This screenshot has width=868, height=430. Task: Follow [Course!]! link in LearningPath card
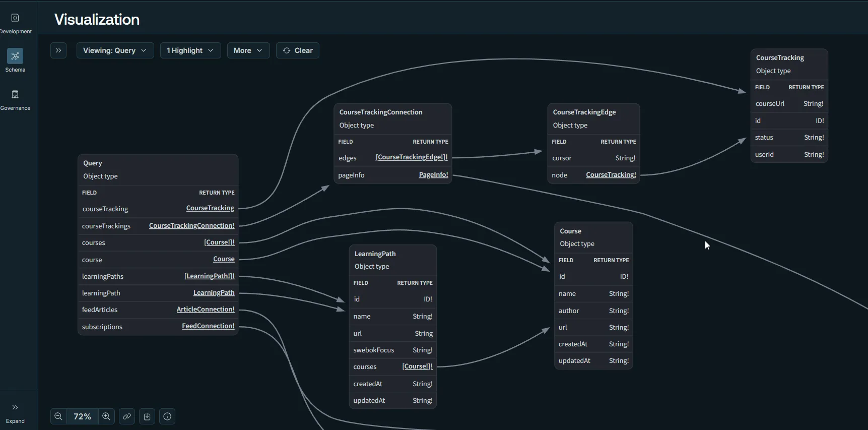[417, 366]
